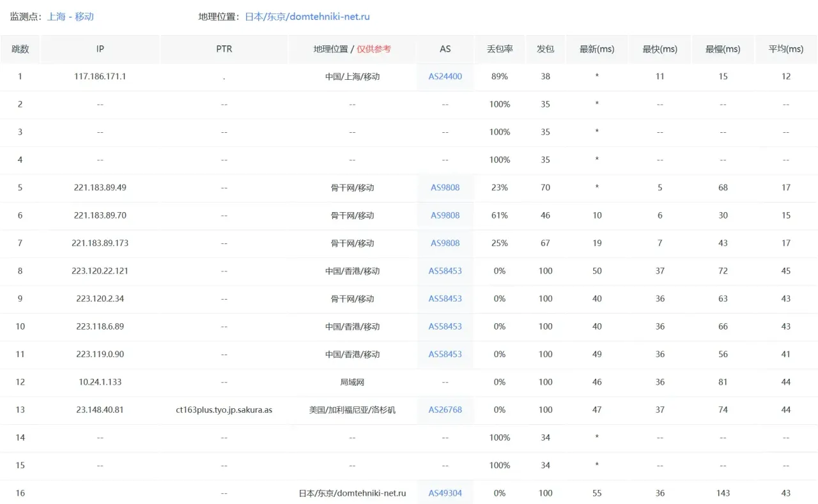Follow the AS49304 link

point(445,493)
